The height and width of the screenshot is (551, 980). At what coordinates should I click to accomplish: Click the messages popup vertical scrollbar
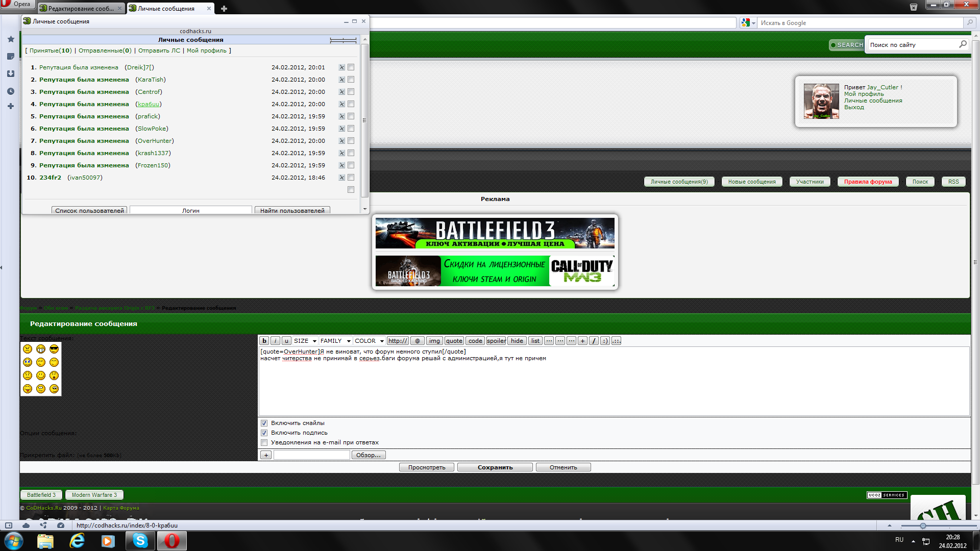tap(364, 120)
